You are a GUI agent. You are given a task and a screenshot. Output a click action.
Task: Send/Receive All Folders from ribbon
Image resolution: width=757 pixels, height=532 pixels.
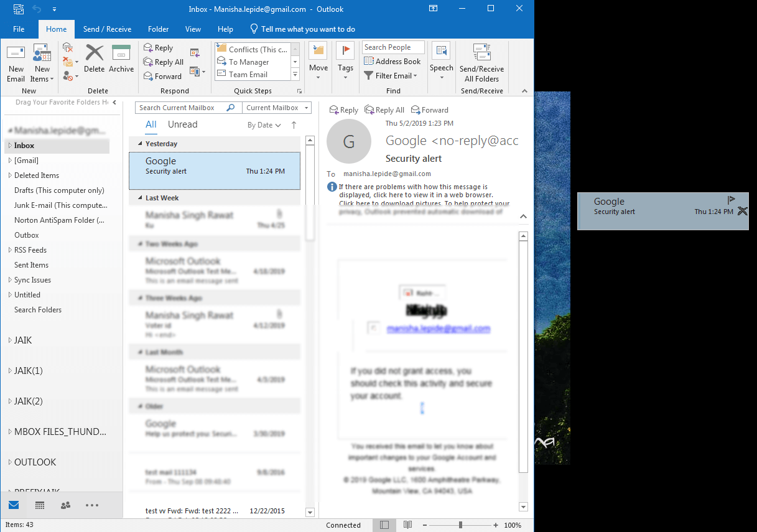482,63
